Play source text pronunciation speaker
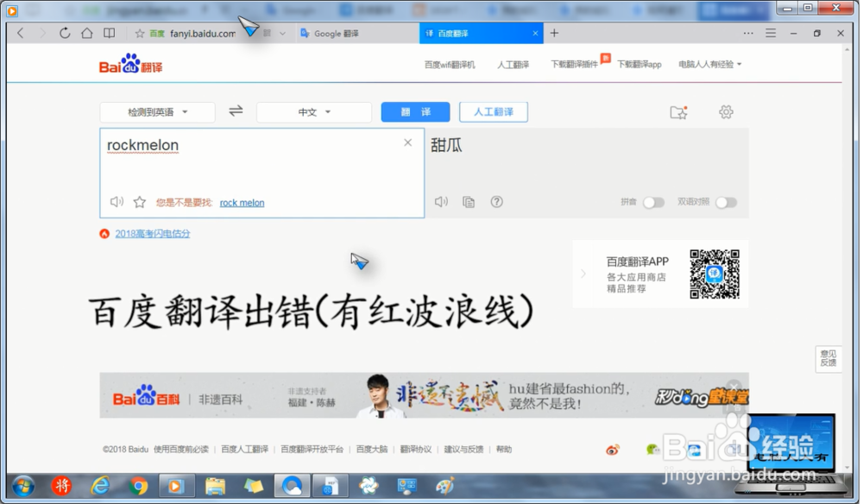863x504 pixels. click(x=117, y=202)
